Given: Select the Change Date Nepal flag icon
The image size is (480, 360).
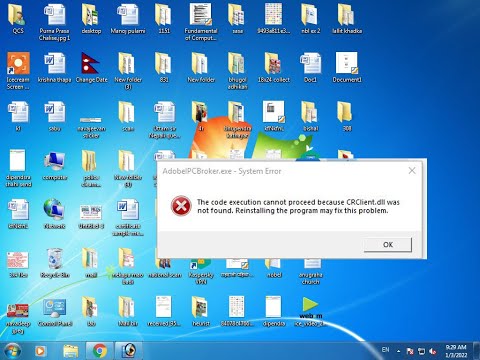Looking at the screenshot, I should tap(91, 67).
